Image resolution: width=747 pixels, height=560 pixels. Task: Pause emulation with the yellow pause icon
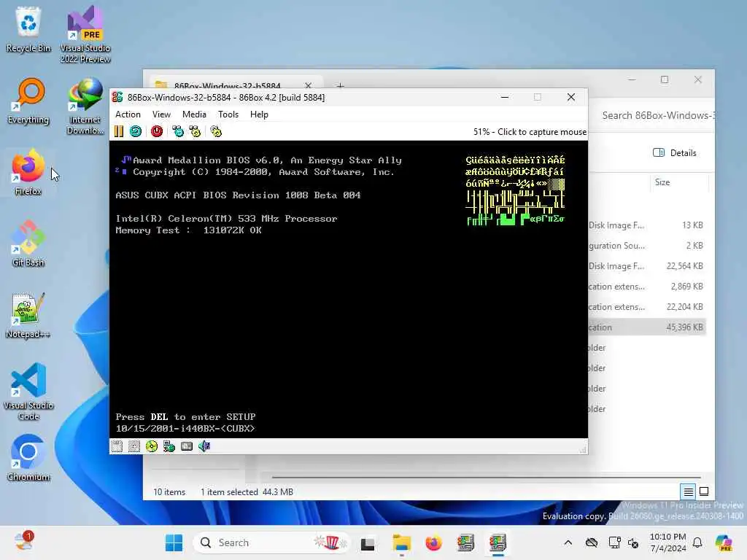119,131
